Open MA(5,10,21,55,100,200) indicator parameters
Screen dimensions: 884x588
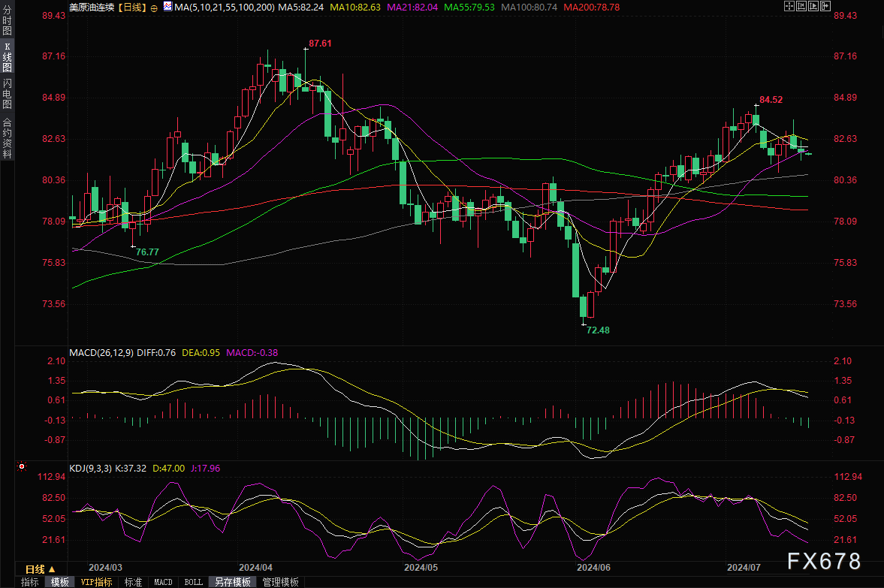[225, 8]
